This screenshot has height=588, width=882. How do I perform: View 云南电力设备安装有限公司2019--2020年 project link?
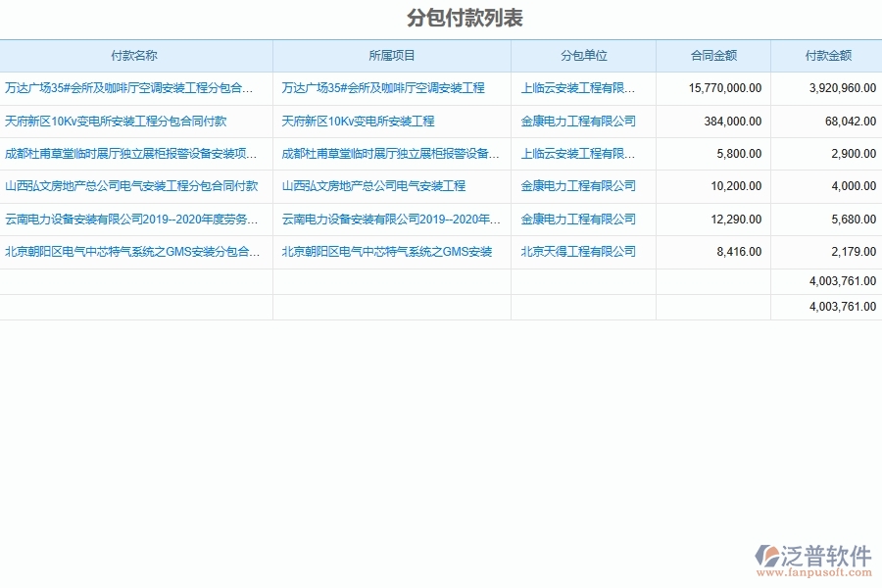point(391,219)
